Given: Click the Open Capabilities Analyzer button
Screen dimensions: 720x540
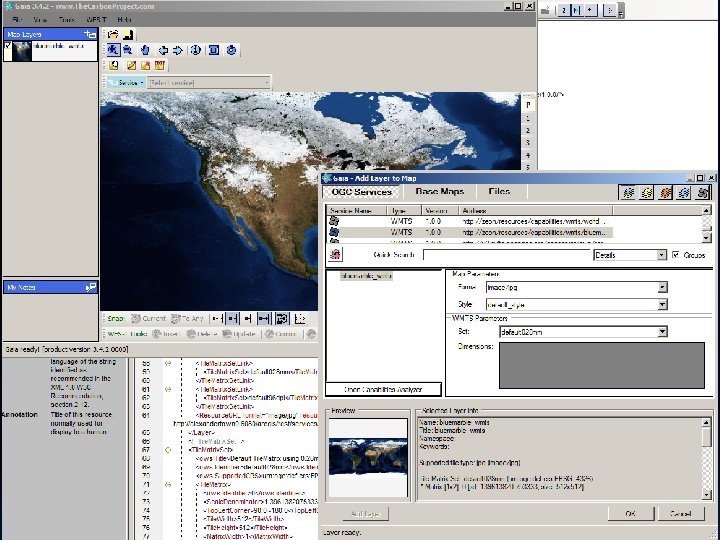Looking at the screenshot, I should point(383,390).
